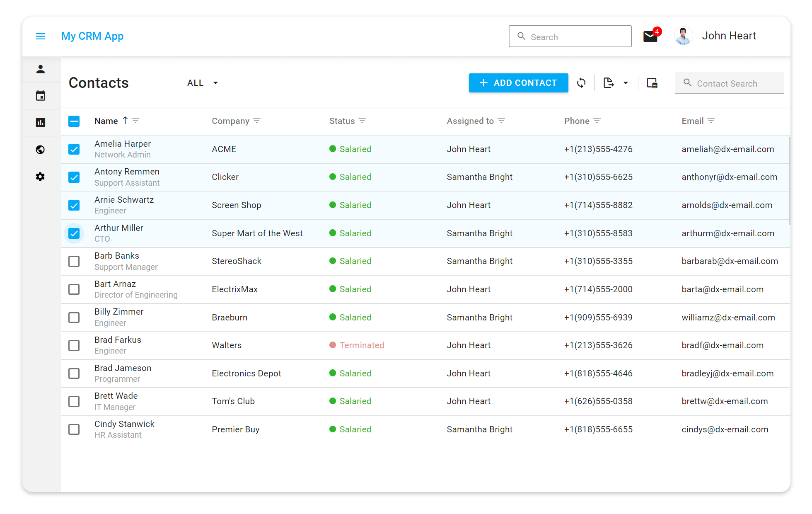Click the magnifier in Contact Search

click(687, 83)
